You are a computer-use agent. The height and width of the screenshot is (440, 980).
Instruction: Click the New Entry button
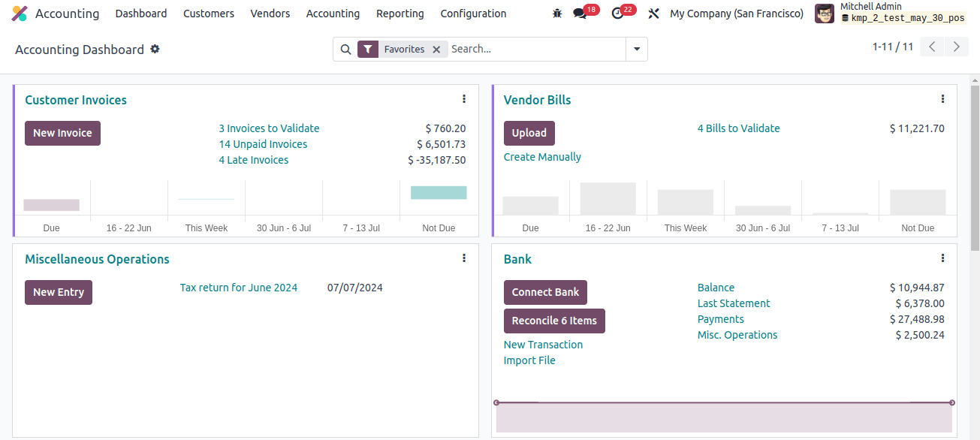[x=59, y=292]
